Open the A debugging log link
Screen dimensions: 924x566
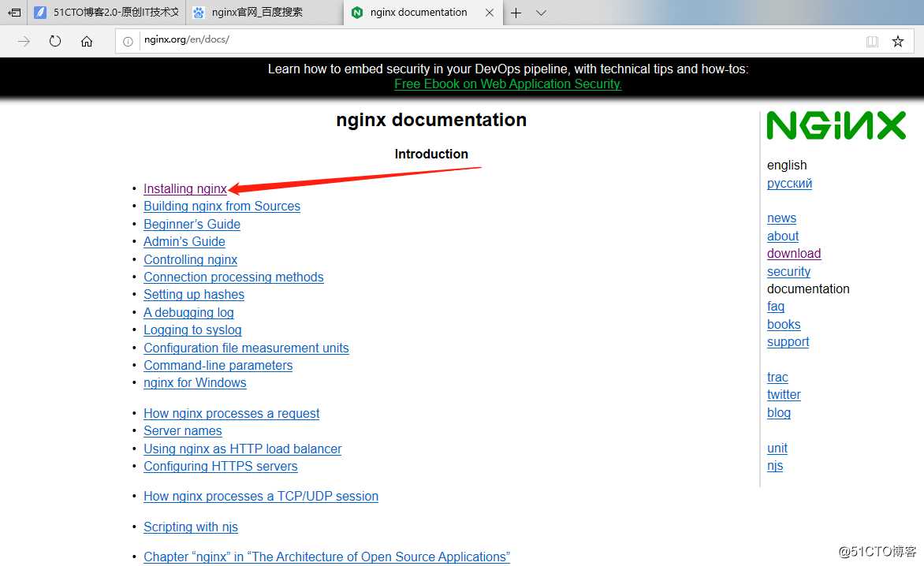pos(188,313)
